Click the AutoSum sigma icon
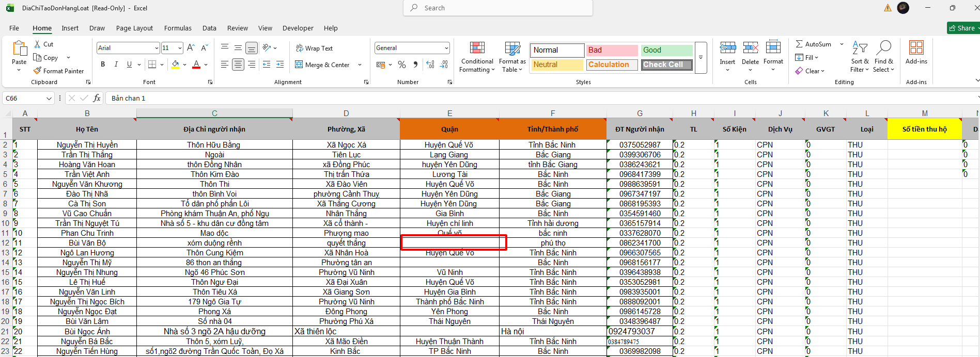 799,44
